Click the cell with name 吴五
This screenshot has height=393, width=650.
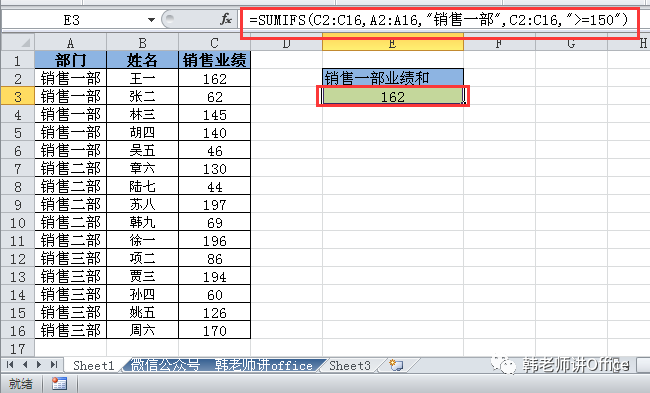click(x=142, y=150)
